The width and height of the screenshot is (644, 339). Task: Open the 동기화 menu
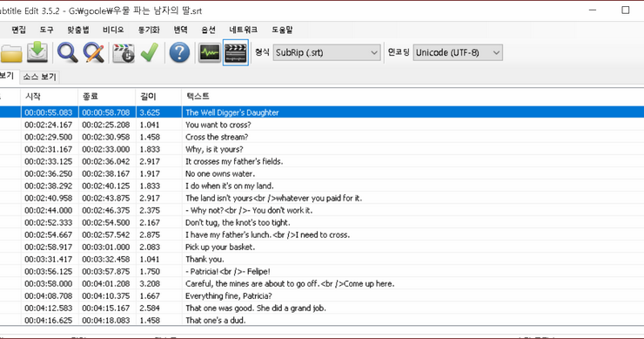[x=149, y=30]
